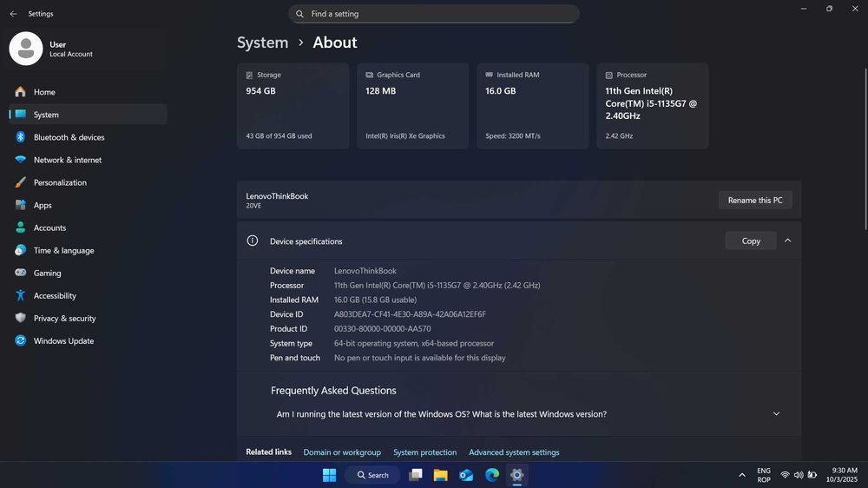Open Gaming settings

(x=88, y=273)
